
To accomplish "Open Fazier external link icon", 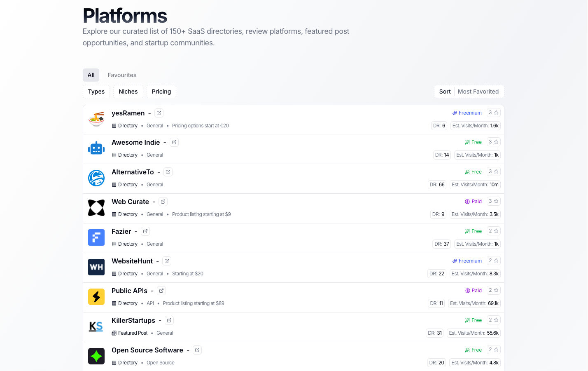I will pos(145,231).
